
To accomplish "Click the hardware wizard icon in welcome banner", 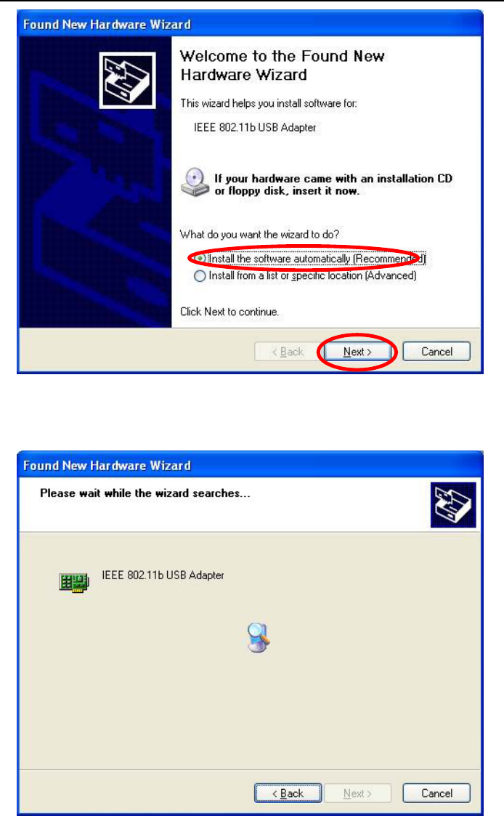I will (127, 81).
